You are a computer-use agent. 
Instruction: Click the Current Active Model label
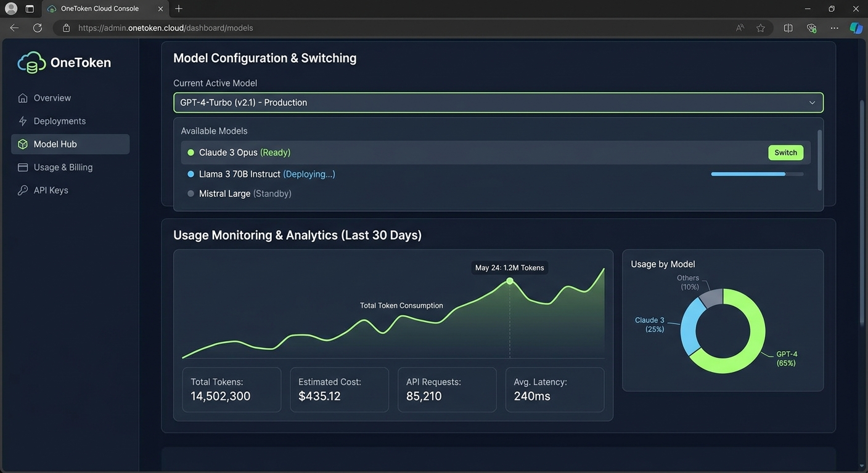click(x=215, y=83)
